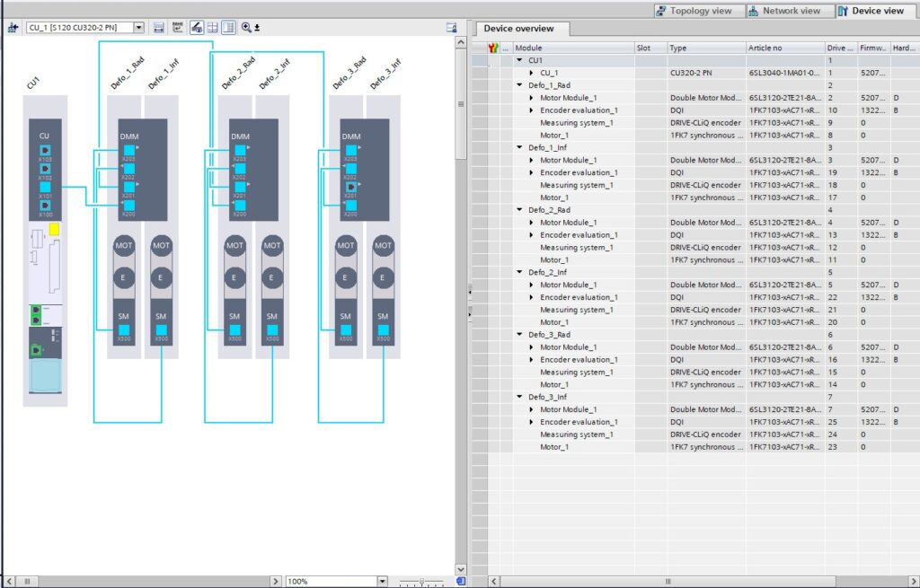Select the X200 port of Defo_1 DMM
Image resolution: width=920 pixels, height=588 pixels.
(129, 206)
